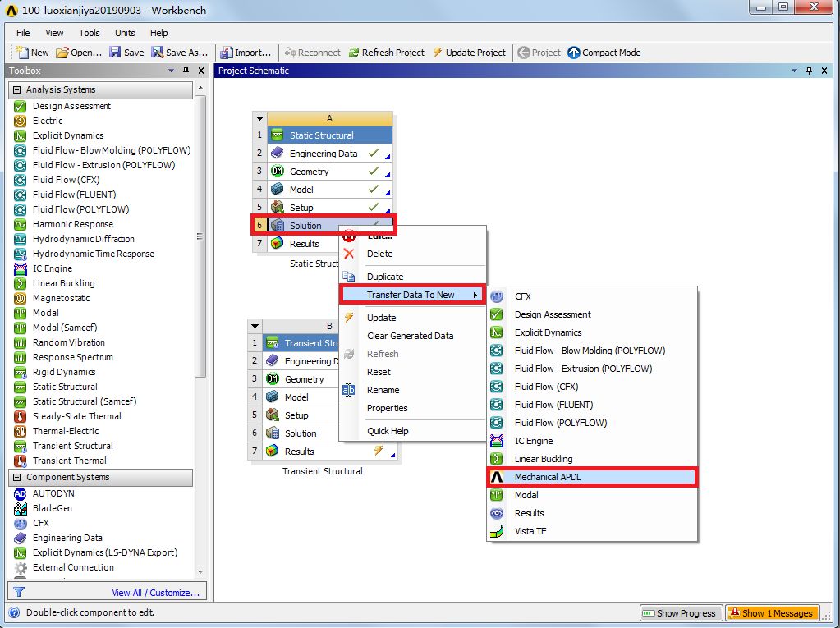Click Show 1 Messages button

click(x=772, y=613)
